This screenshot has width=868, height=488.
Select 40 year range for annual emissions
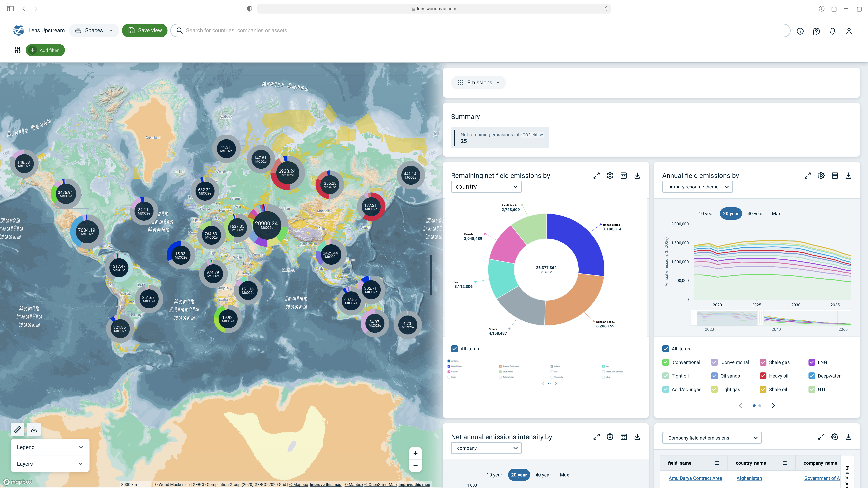[x=755, y=213]
